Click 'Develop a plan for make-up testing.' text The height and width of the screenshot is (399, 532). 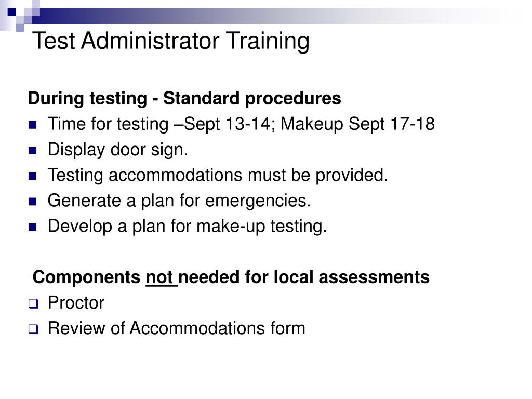point(188,227)
